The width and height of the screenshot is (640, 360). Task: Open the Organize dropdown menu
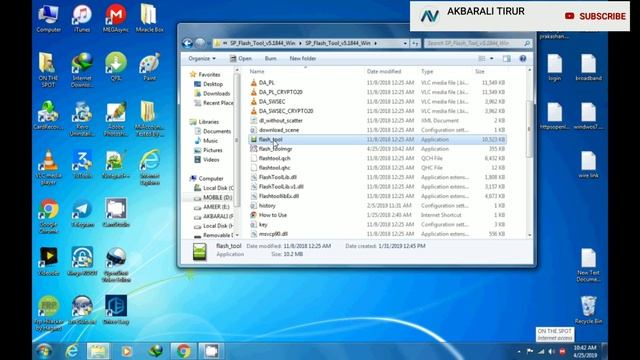pos(202,58)
